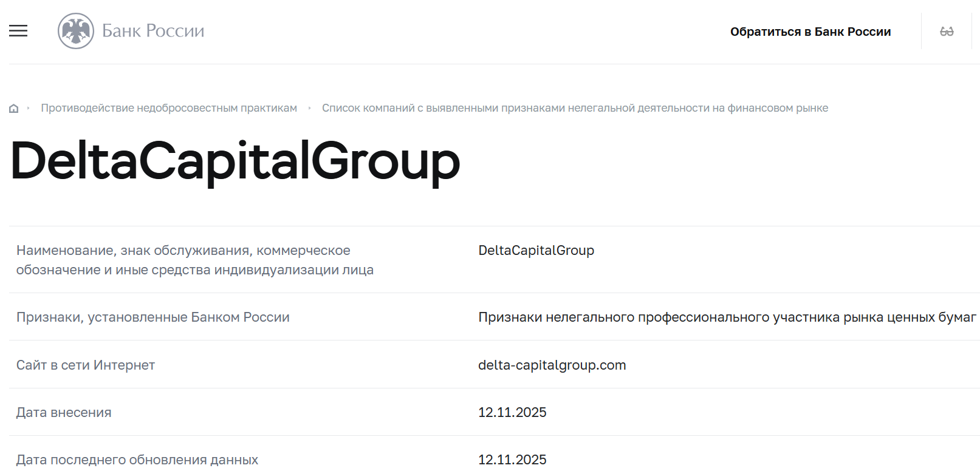This screenshot has width=980, height=471.
Task: Go to home via breadcrumb house icon
Action: [13, 109]
